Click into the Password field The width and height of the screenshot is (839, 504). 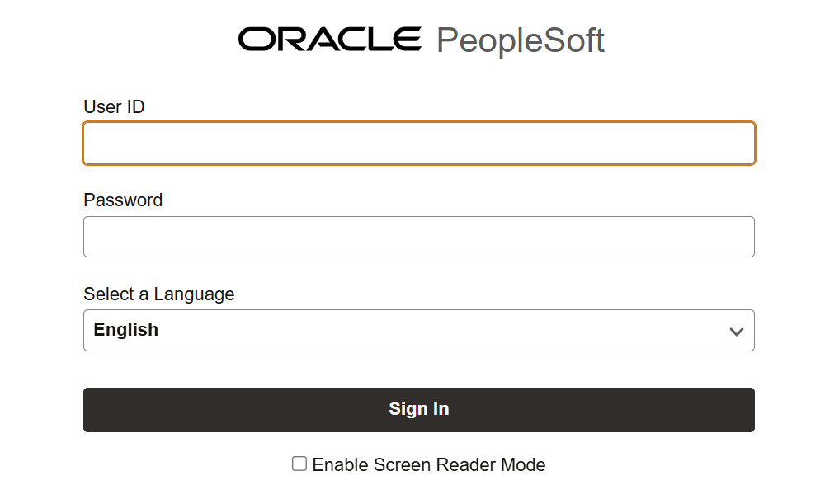pyautogui.click(x=419, y=237)
